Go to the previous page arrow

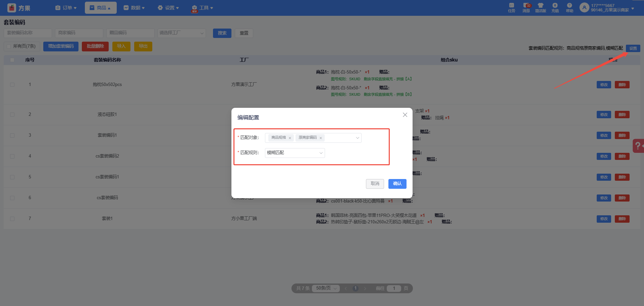pyautogui.click(x=345, y=289)
